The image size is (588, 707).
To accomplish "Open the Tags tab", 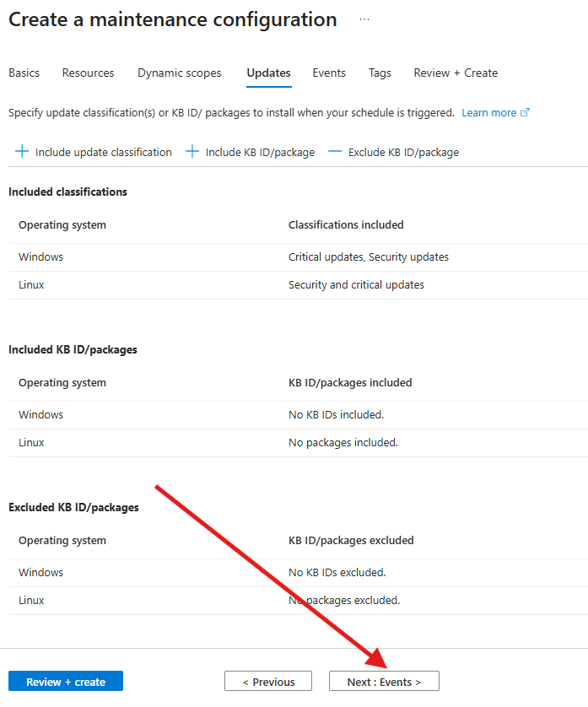I will coord(380,73).
